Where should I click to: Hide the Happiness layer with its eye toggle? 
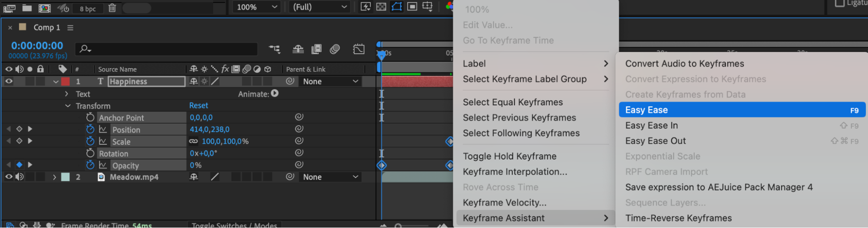(9, 81)
